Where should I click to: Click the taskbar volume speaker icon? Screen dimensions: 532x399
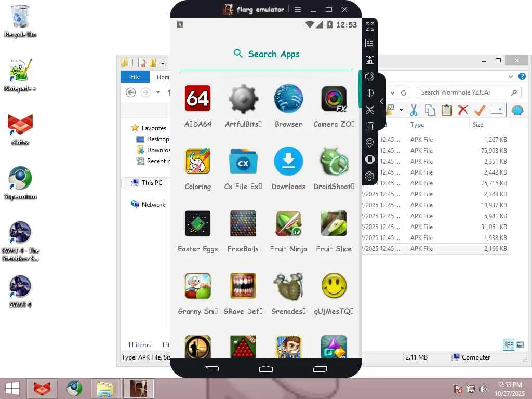point(483,389)
